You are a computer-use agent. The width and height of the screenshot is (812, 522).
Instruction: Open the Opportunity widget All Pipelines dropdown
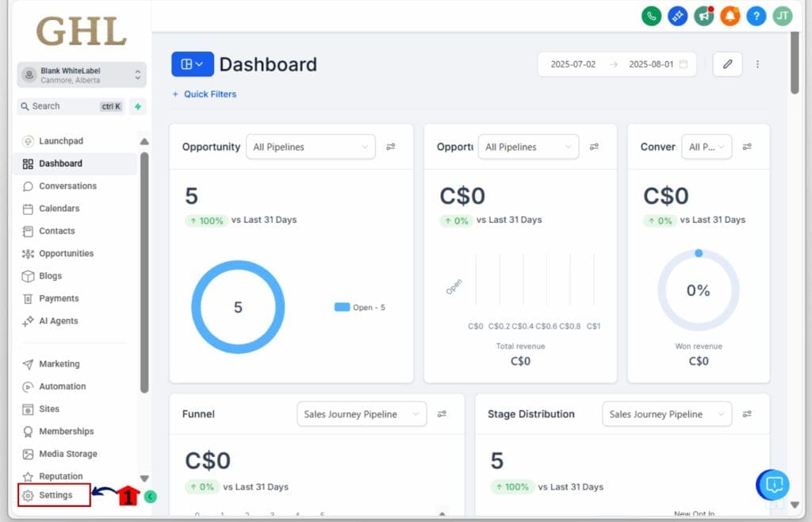[x=311, y=147]
